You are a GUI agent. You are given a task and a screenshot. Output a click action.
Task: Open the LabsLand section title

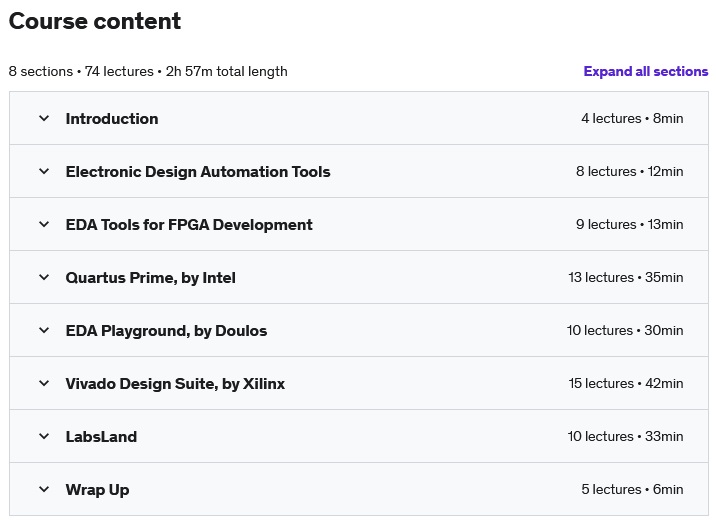pos(101,436)
